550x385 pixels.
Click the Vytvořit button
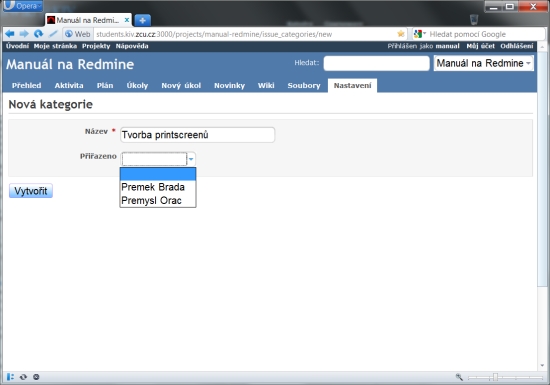pos(31,191)
